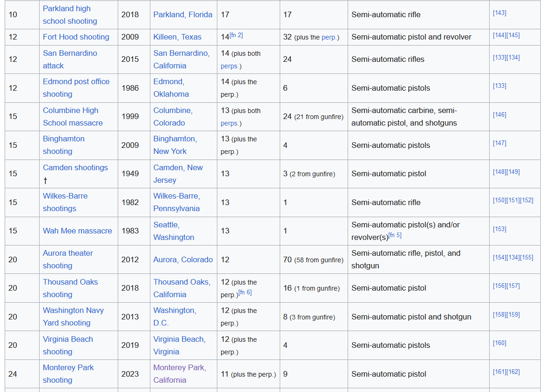
Task: Follow the Thousand Oaks, California link
Action: 182,288
